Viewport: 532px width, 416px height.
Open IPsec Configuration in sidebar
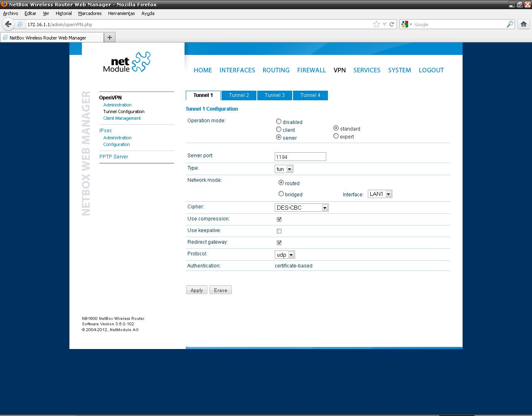pos(116,144)
